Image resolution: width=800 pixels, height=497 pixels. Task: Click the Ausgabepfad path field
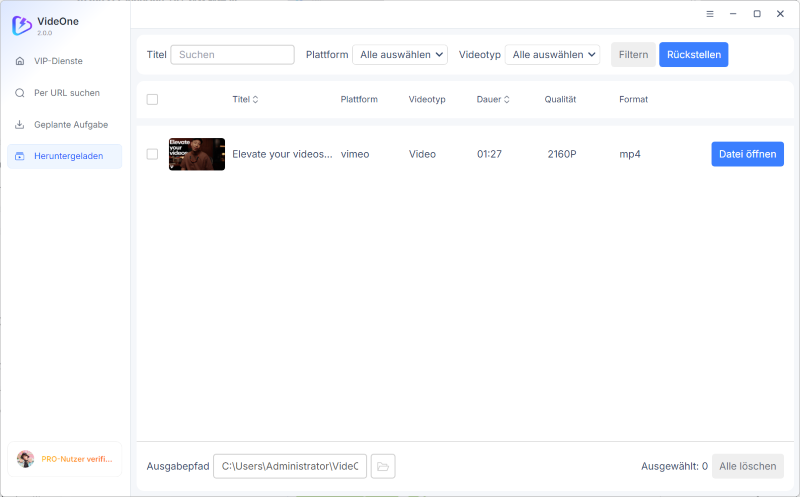[290, 466]
